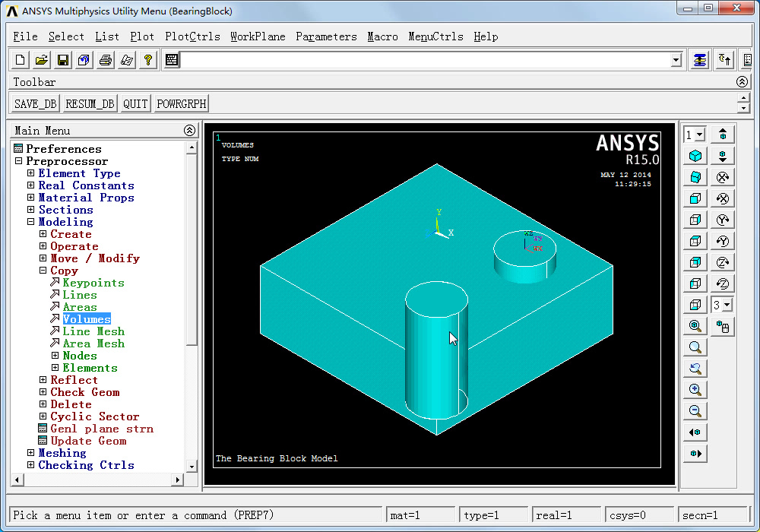Click the POWRGRPH button

pos(180,103)
